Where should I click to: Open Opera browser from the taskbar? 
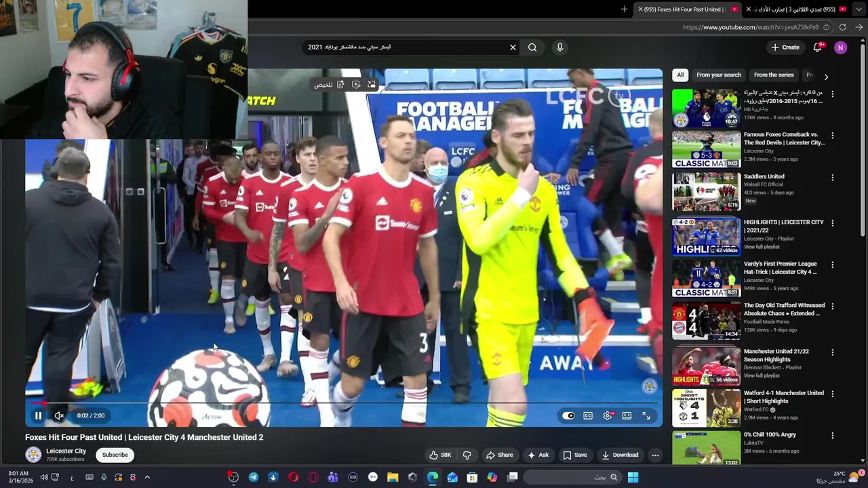click(293, 477)
